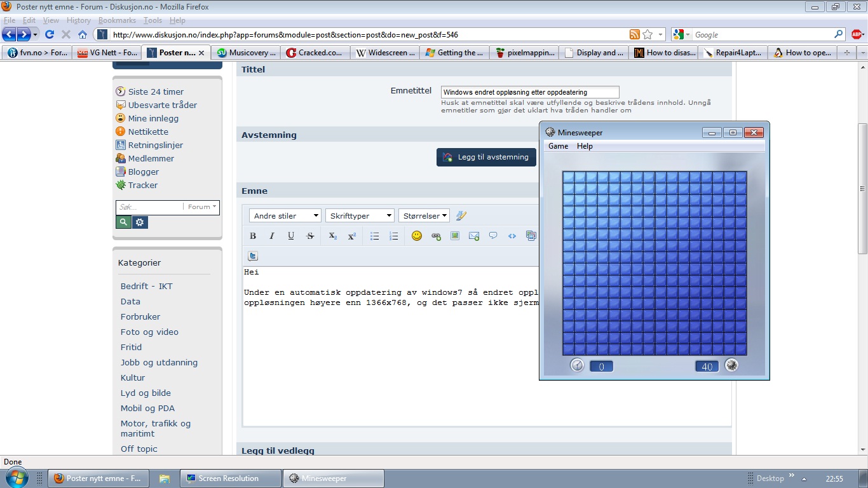Switch to the Cracked.co... tab
868x488 pixels.
[x=314, y=53]
